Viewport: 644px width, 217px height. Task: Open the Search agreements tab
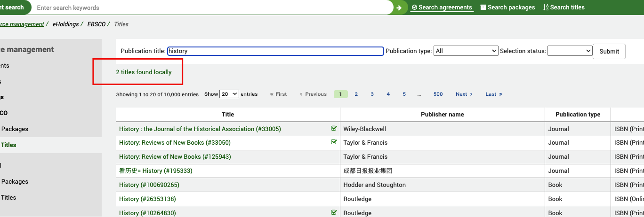(x=442, y=8)
